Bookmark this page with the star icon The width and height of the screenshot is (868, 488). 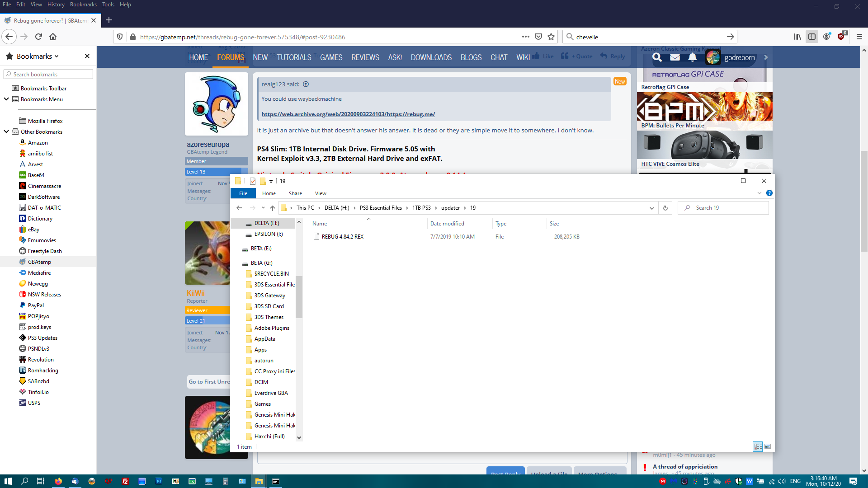point(551,37)
